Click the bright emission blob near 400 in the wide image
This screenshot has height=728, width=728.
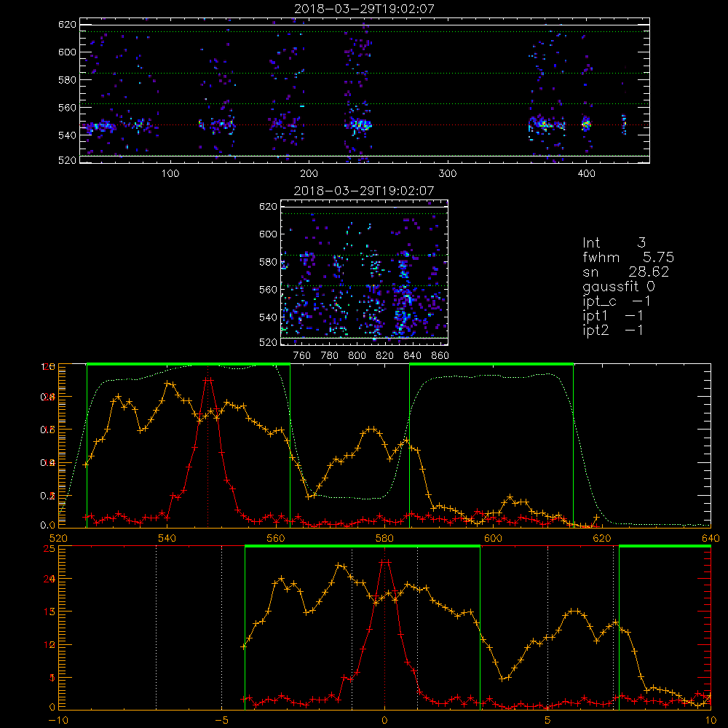click(x=586, y=124)
